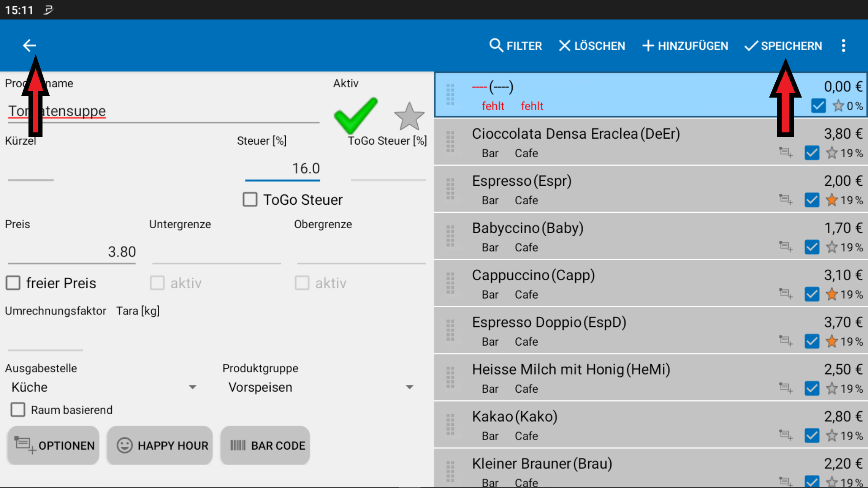Tick the Raum basierend checkbox

pyautogui.click(x=18, y=410)
